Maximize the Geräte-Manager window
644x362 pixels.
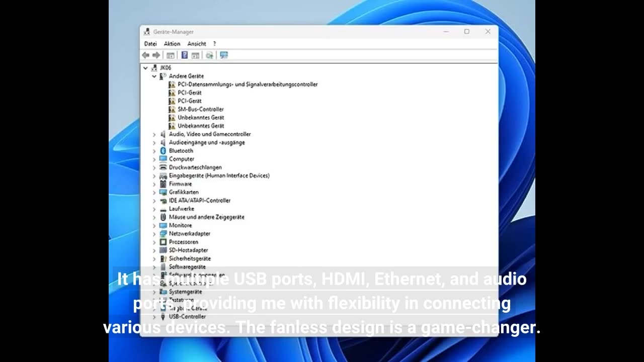[x=467, y=32]
